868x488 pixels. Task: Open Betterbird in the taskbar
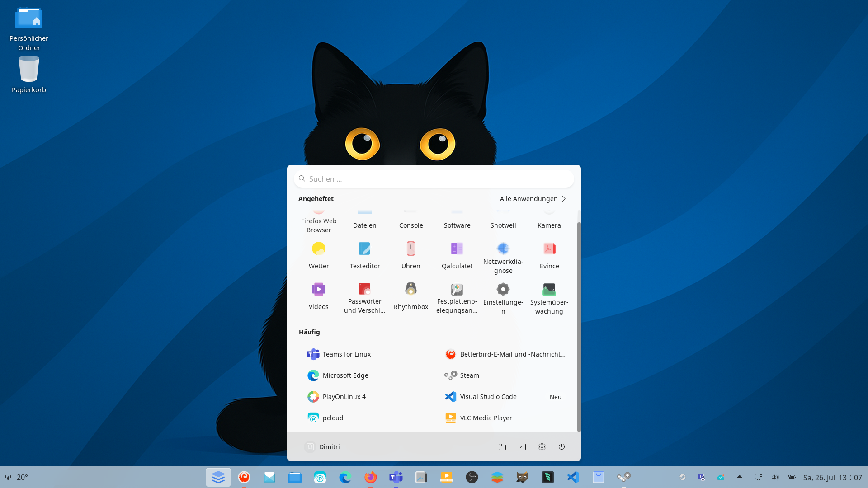click(244, 477)
